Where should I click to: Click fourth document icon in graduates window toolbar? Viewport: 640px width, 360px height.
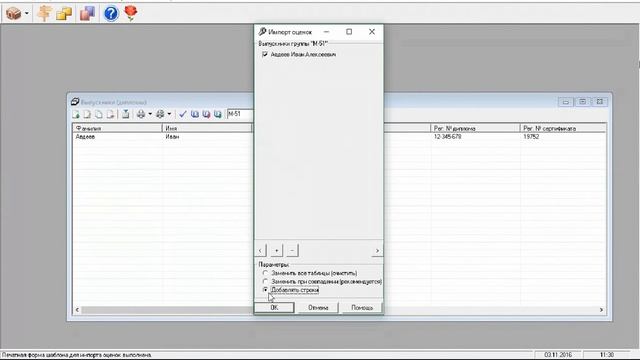pyautogui.click(x=110, y=114)
